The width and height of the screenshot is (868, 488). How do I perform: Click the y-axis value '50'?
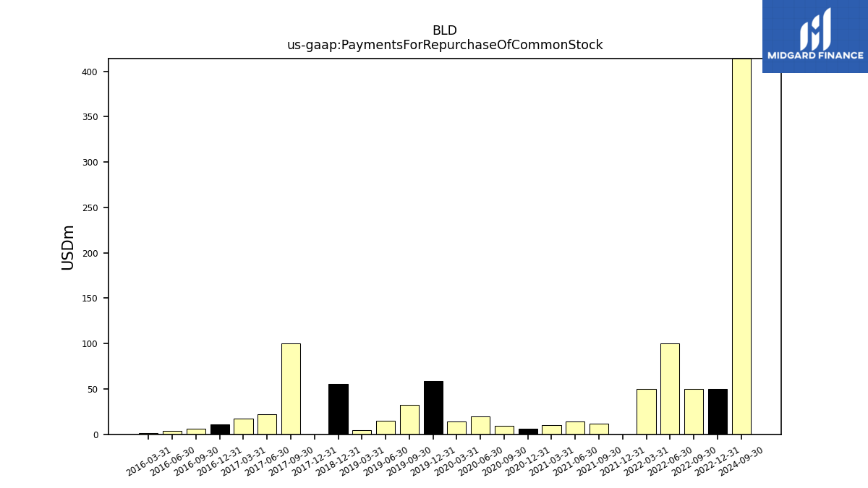[93, 390]
